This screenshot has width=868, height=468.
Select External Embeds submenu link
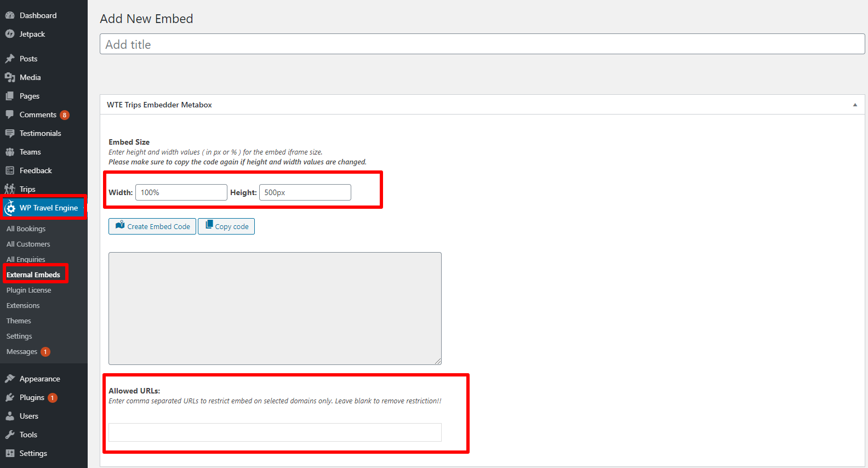[x=33, y=275]
